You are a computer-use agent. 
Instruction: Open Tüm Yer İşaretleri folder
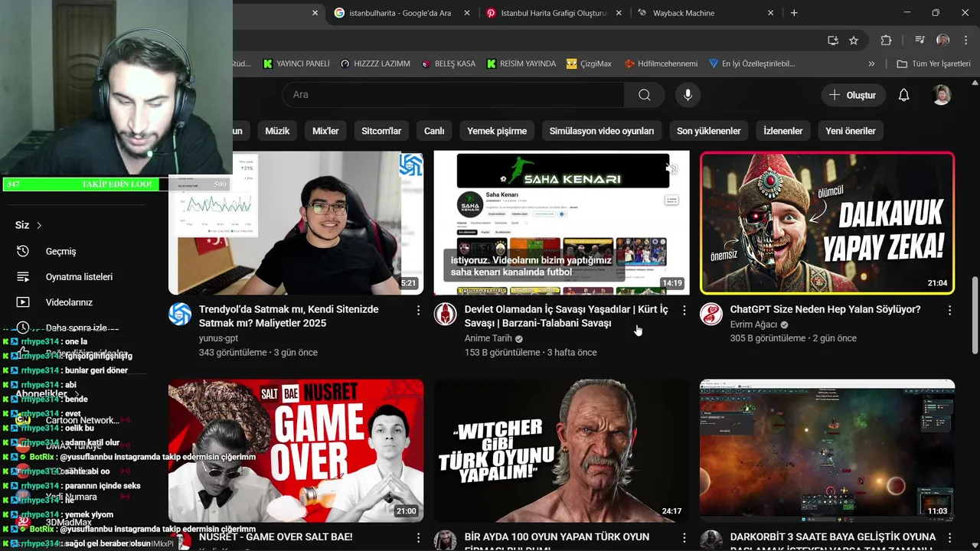[x=934, y=64]
